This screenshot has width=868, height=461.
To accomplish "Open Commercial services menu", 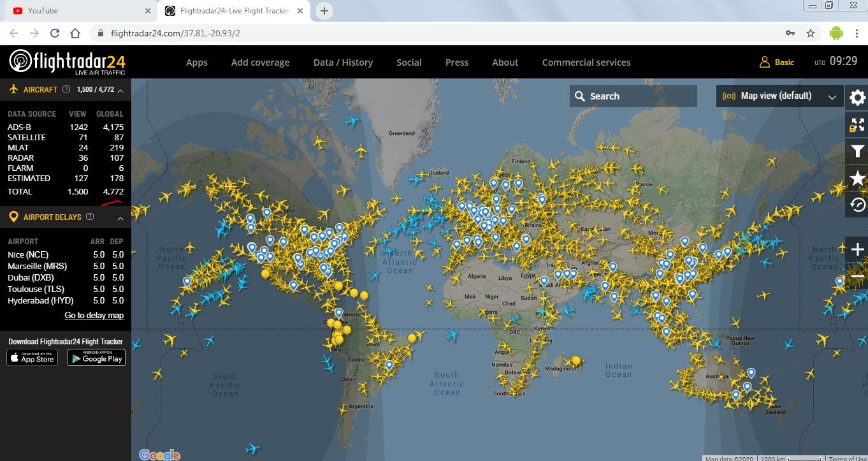I will (x=586, y=62).
